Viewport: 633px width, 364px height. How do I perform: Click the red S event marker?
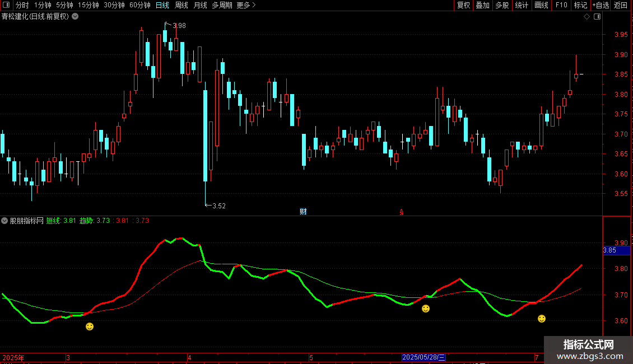(x=401, y=212)
